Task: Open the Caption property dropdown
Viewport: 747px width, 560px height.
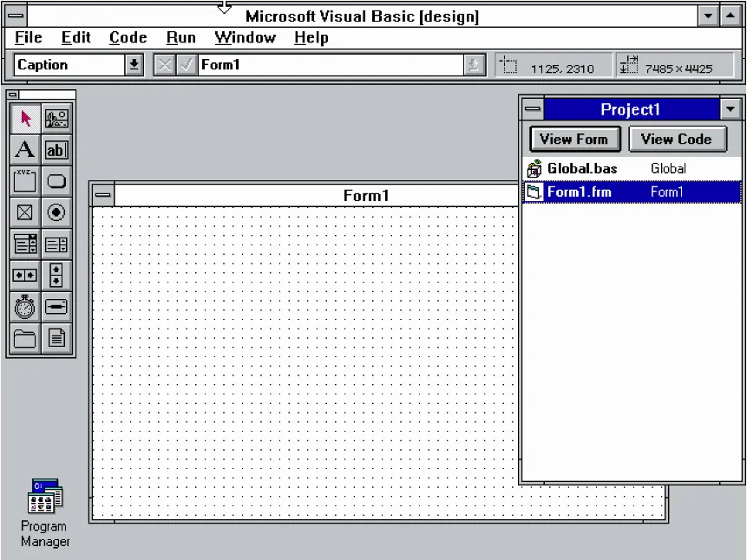Action: [x=134, y=64]
